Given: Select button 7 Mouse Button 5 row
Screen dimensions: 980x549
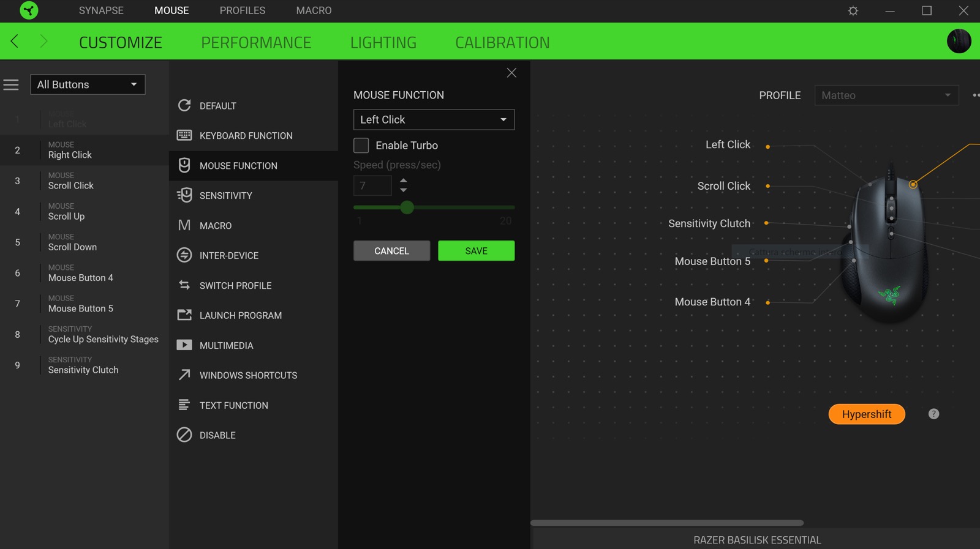Looking at the screenshot, I should click(x=85, y=304).
